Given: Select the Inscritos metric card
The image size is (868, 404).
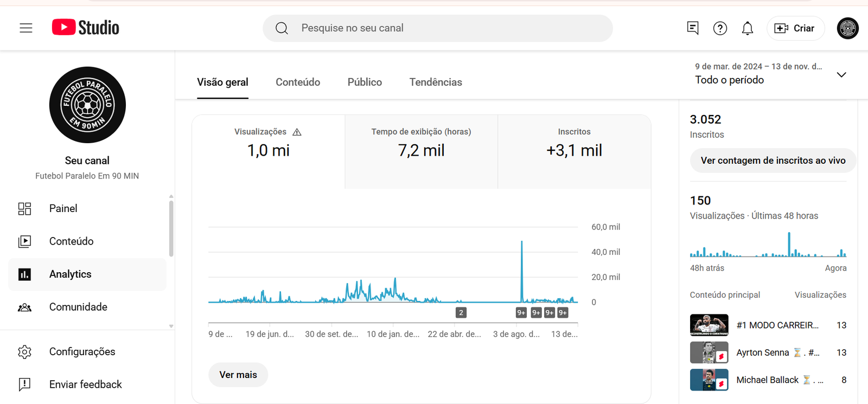Looking at the screenshot, I should [574, 151].
